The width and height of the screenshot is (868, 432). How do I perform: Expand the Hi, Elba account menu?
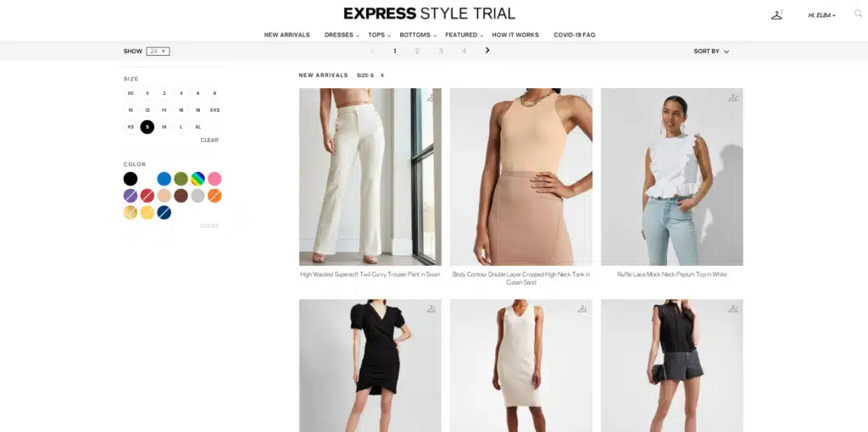pyautogui.click(x=821, y=15)
